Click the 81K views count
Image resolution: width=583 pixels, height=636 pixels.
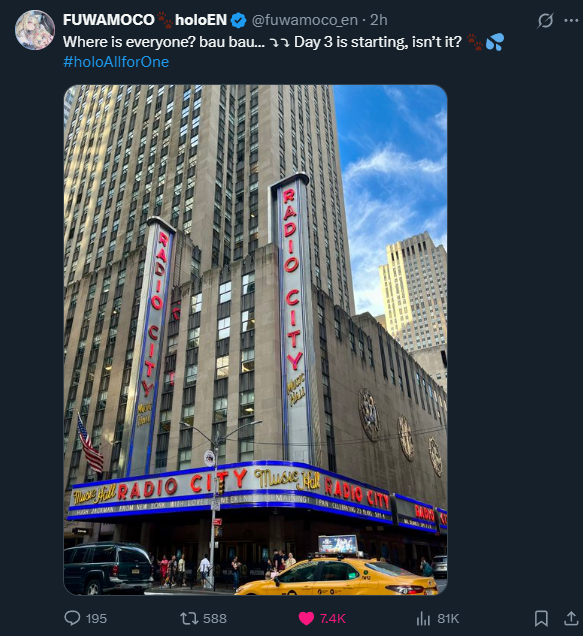click(x=448, y=619)
